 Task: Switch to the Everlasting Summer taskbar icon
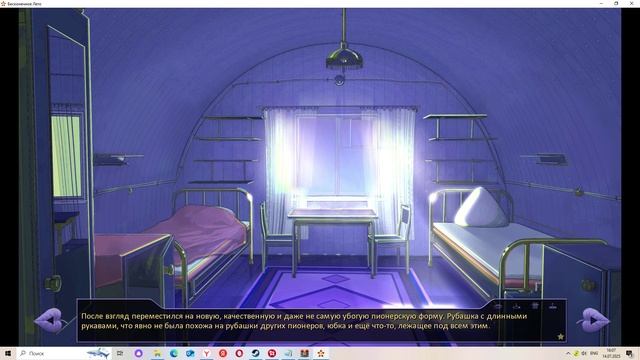[321, 353]
